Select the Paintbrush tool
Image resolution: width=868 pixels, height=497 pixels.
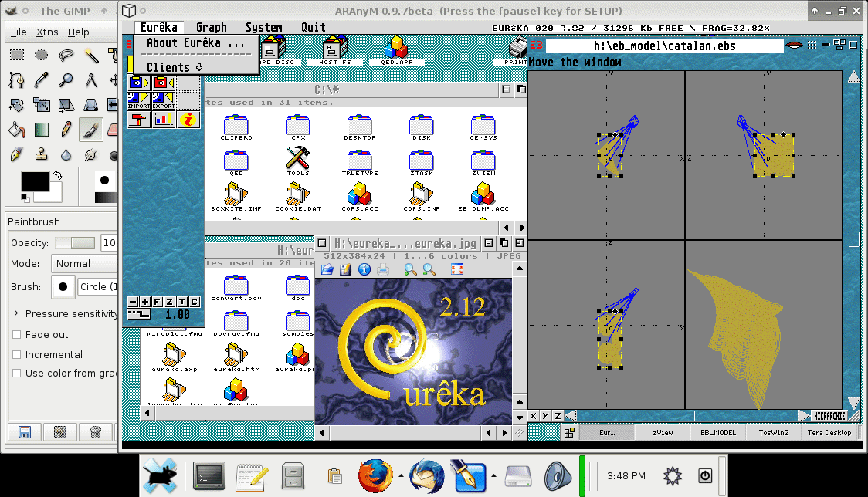pyautogui.click(x=91, y=130)
